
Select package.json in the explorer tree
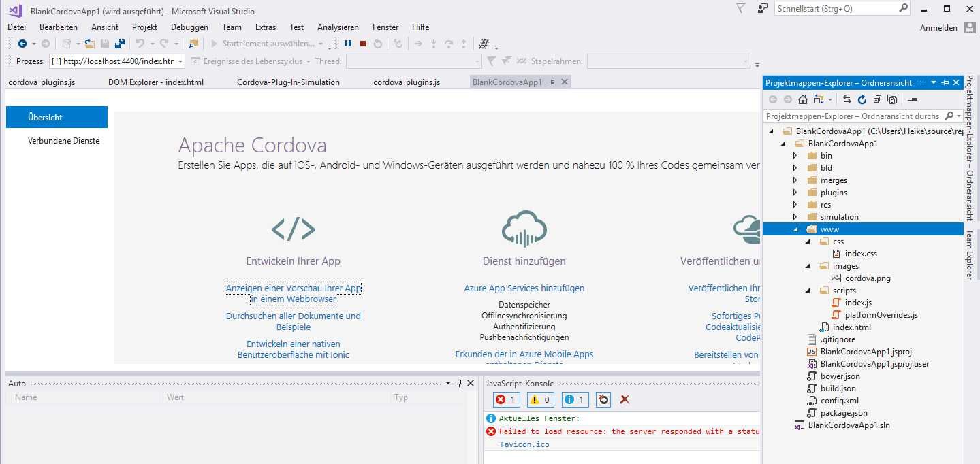point(844,413)
